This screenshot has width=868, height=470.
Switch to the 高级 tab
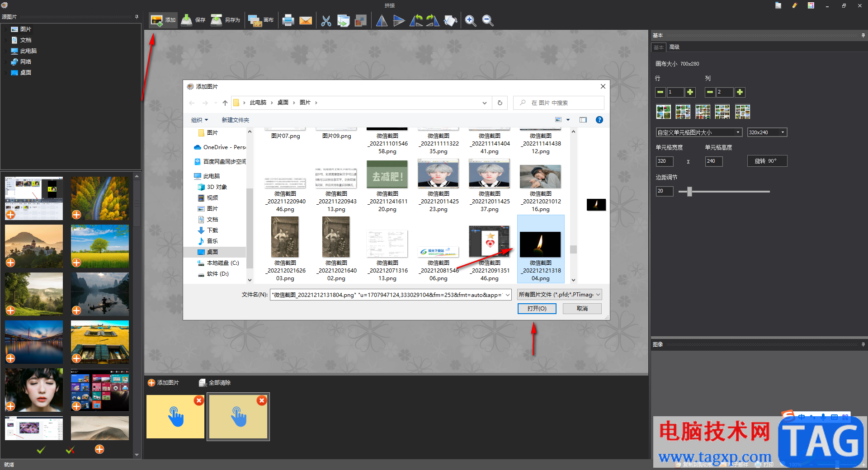pyautogui.click(x=674, y=47)
